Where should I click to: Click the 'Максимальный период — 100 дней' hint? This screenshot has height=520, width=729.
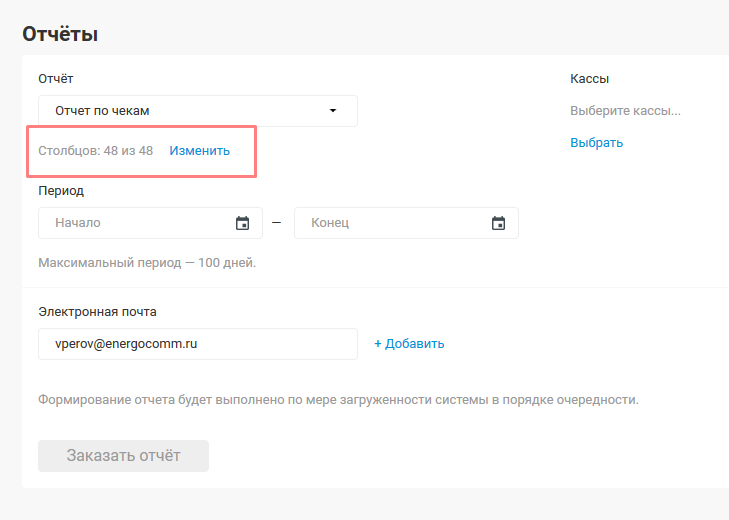pyautogui.click(x=147, y=263)
